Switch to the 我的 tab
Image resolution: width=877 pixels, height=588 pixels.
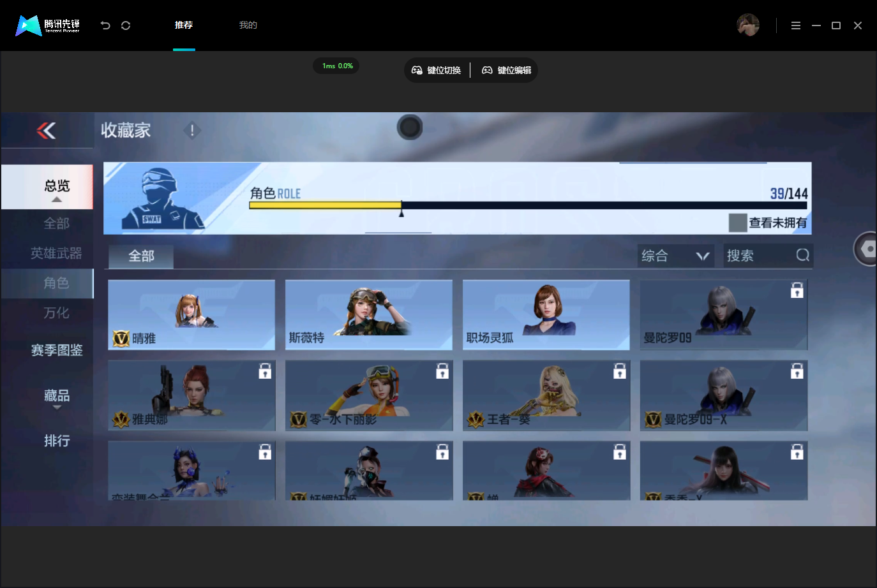(x=248, y=26)
